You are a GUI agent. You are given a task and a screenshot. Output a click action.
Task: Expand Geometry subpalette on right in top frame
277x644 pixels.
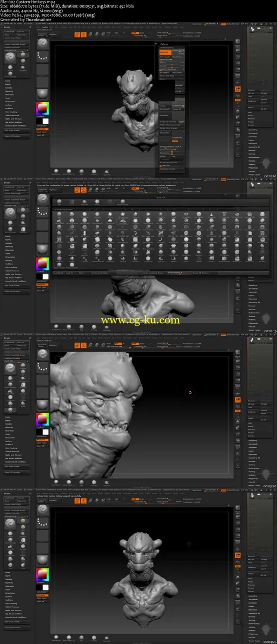(x=253, y=129)
